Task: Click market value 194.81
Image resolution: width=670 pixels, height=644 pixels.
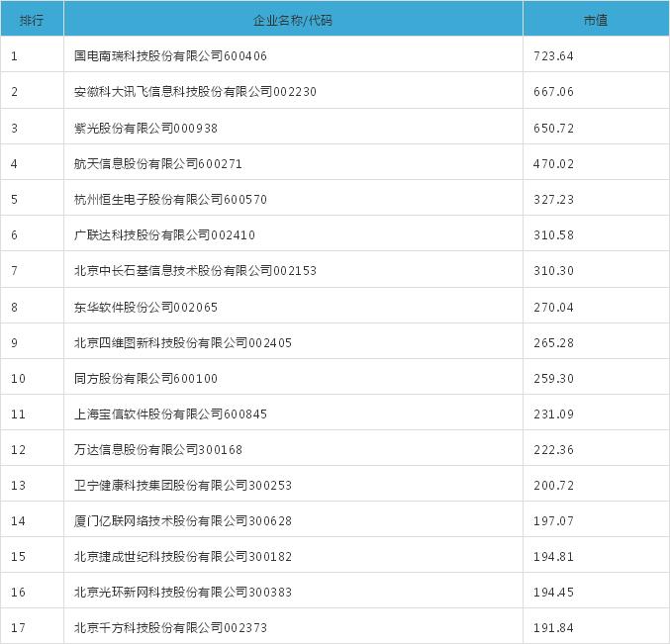Action: 554,557
